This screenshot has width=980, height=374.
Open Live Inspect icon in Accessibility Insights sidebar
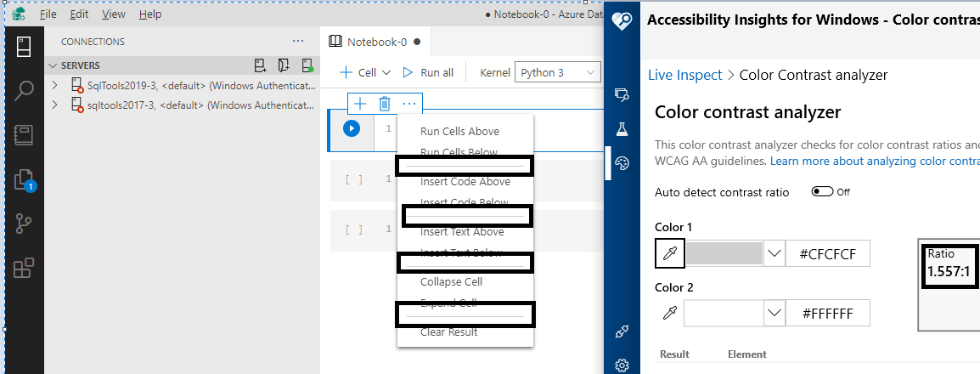pyautogui.click(x=621, y=94)
